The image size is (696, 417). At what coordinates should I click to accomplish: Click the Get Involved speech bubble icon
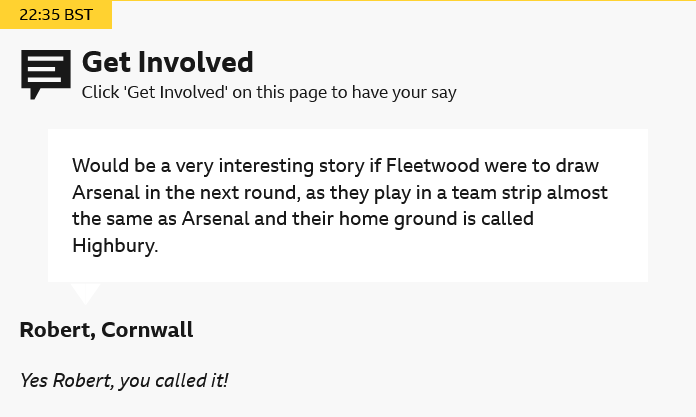coord(46,75)
